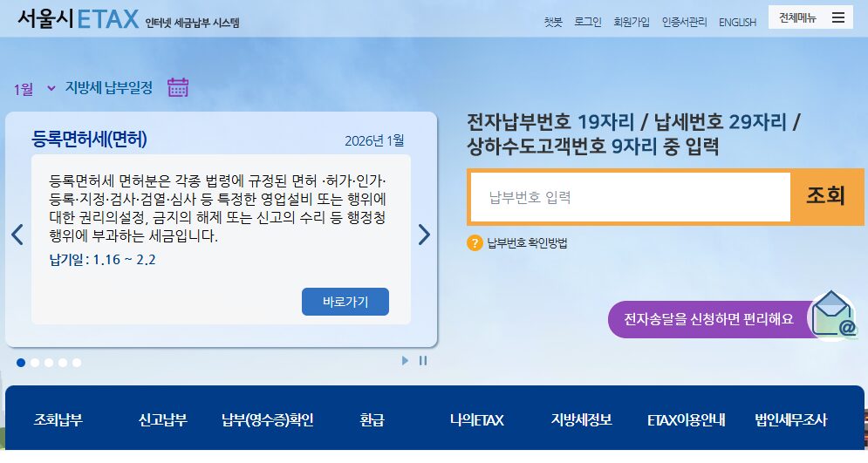Select the first carousel page dot
The image size is (868, 463).
[x=21, y=363]
